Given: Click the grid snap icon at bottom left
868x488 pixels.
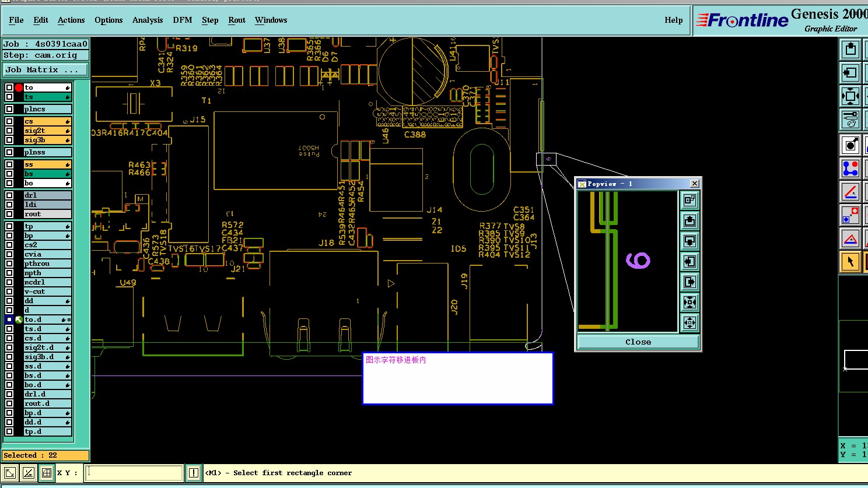Looking at the screenshot, I should (47, 473).
